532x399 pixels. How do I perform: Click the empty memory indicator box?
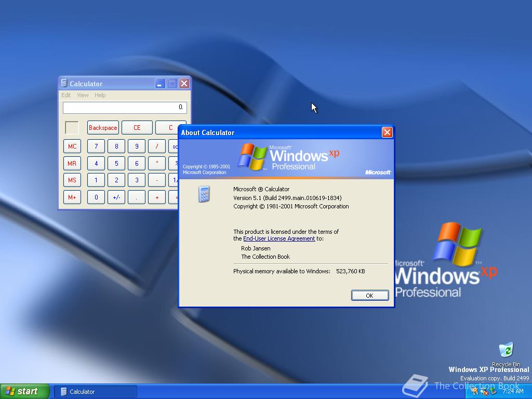pos(72,128)
